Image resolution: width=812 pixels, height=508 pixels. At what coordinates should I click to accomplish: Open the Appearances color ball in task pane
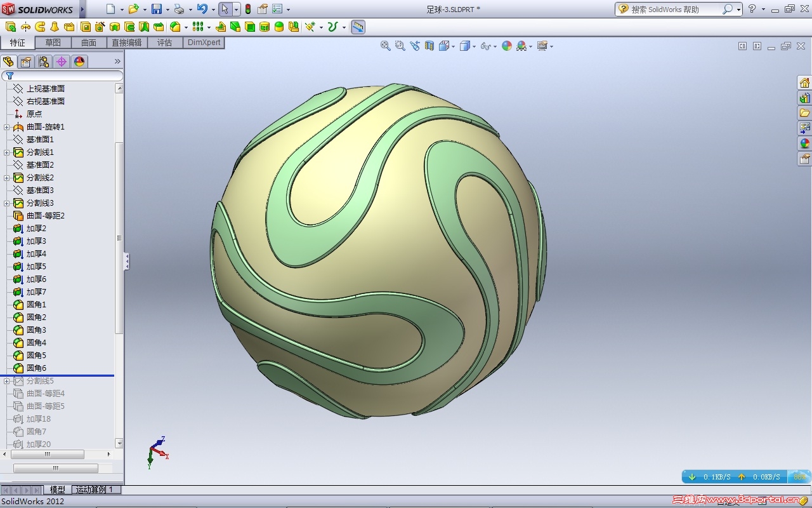804,144
